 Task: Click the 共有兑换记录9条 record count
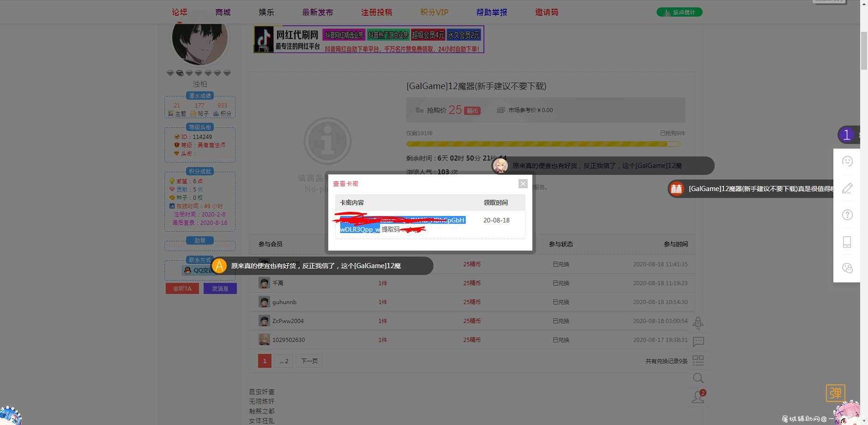[667, 361]
